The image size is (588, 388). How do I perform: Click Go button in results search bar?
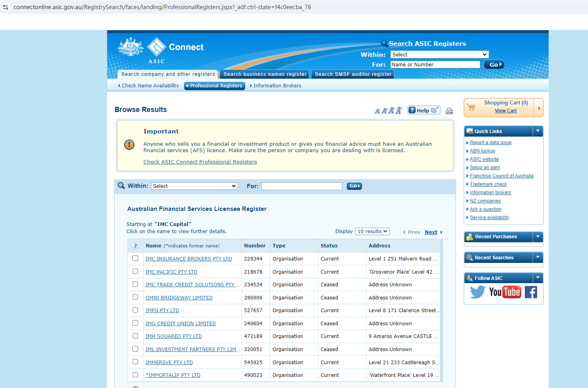(x=354, y=186)
